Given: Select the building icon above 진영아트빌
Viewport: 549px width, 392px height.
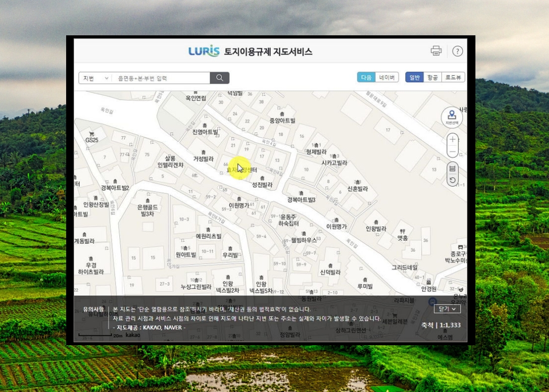Looking at the screenshot, I should [205, 125].
